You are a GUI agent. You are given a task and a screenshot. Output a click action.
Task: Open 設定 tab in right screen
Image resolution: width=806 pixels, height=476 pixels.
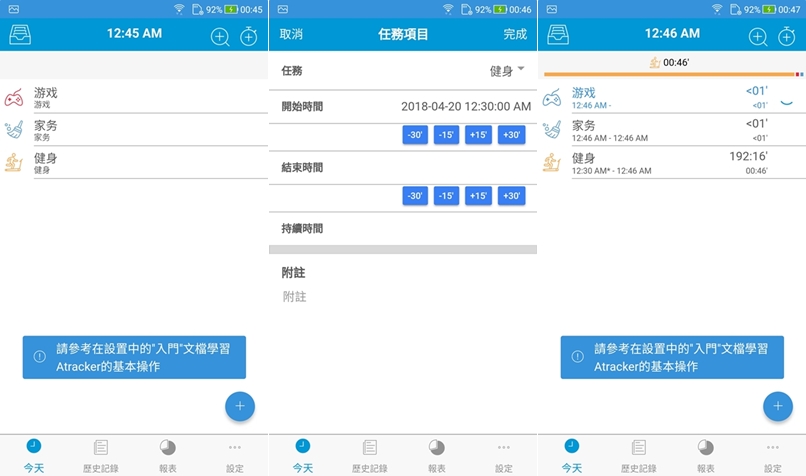773,455
